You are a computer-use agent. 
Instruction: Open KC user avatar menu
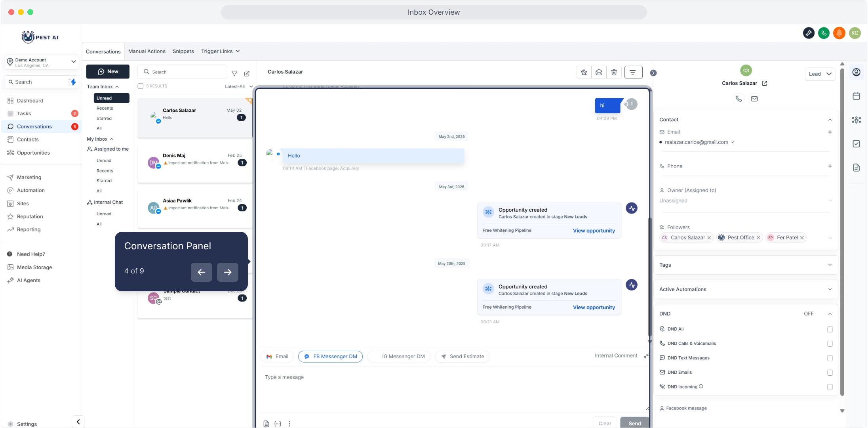point(855,33)
